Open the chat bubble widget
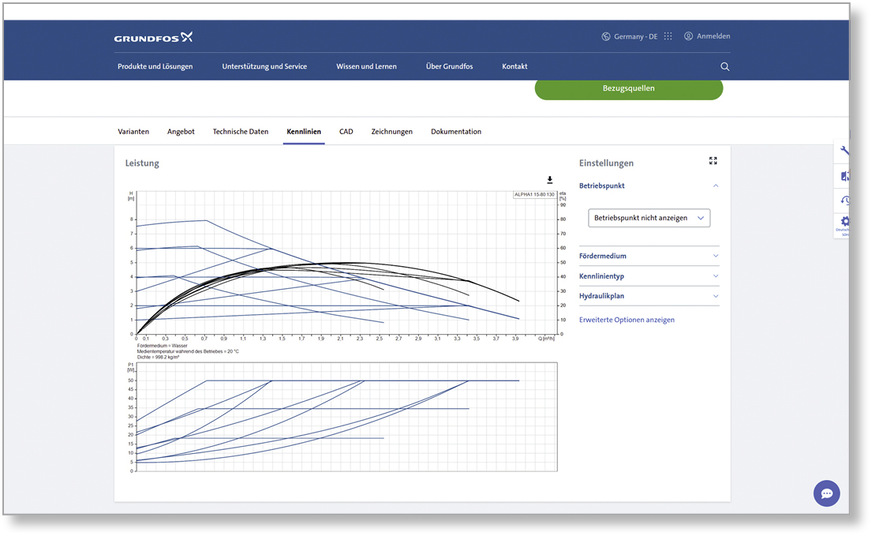The width and height of the screenshot is (872, 536). (x=826, y=493)
